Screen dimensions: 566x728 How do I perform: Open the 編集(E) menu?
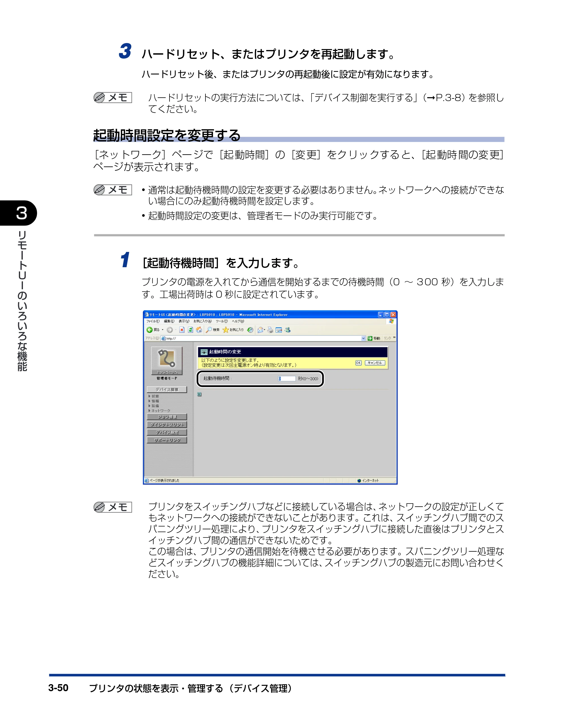pyautogui.click(x=169, y=321)
